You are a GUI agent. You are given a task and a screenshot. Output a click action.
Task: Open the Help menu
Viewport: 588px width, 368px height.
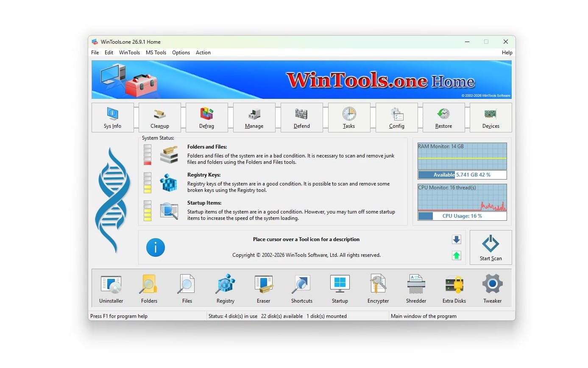point(507,53)
